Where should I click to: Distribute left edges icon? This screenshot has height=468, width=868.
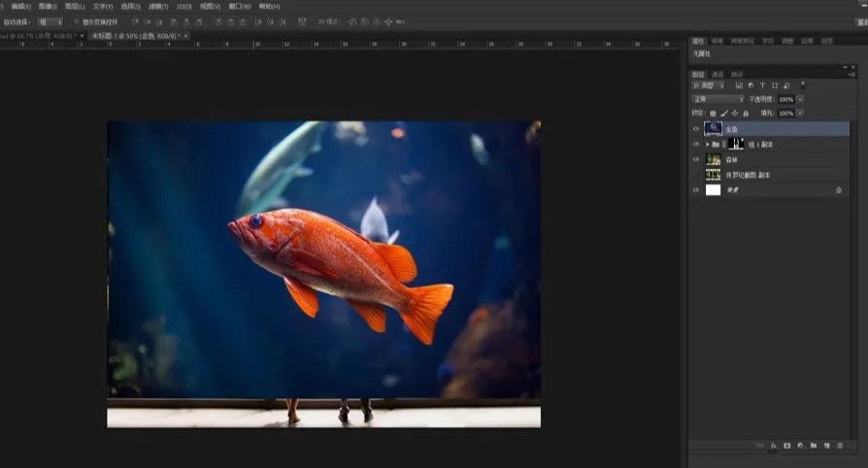(x=258, y=21)
